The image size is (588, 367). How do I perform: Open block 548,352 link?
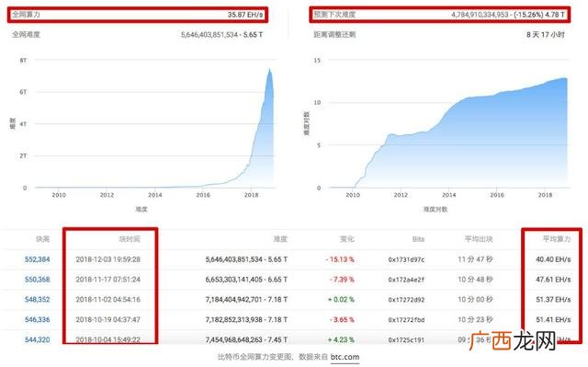pos(37,300)
